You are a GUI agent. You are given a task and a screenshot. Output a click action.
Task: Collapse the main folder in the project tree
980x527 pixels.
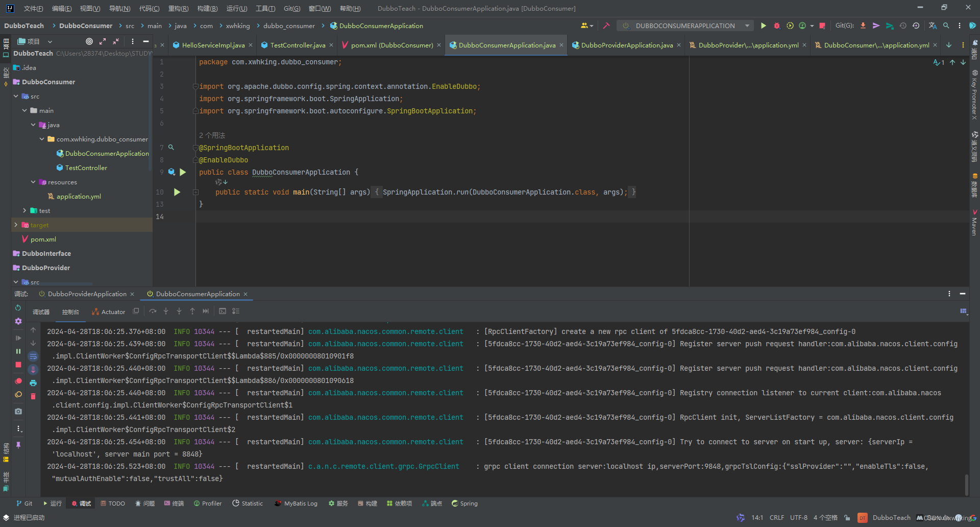pos(24,110)
